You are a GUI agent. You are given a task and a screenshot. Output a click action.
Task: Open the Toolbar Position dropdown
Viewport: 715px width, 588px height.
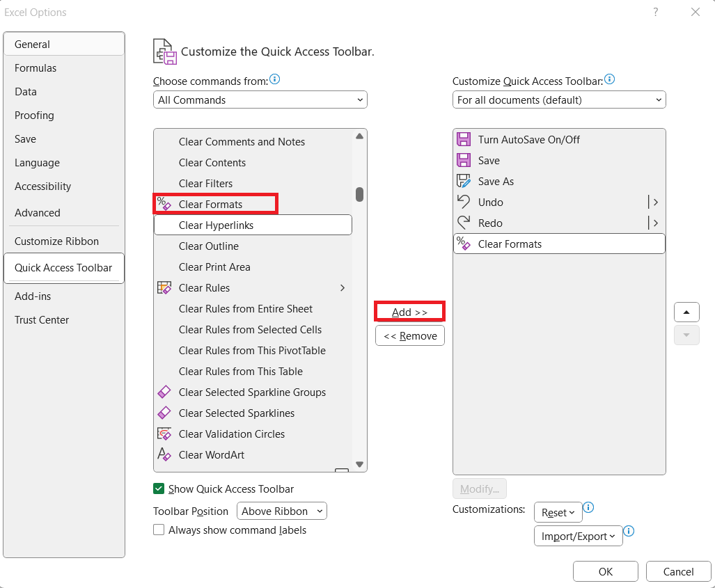click(x=282, y=511)
